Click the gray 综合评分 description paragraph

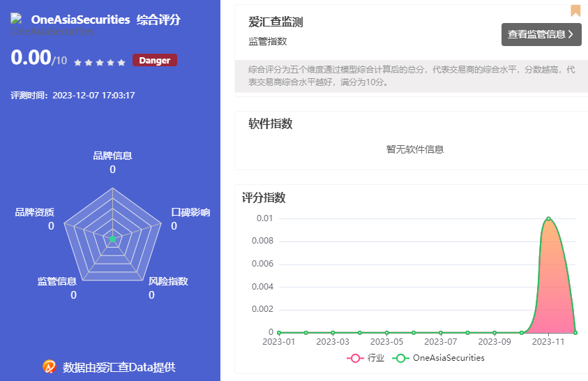click(x=412, y=76)
